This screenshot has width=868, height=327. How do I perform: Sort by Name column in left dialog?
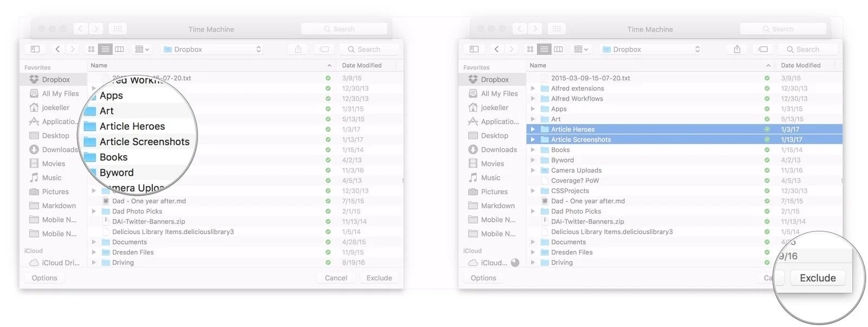[210, 65]
